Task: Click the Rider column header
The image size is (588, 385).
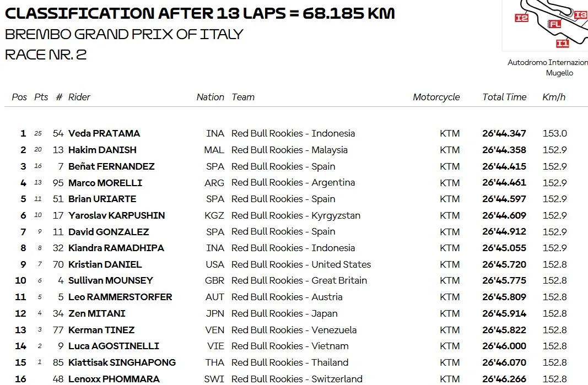Action: (79, 97)
